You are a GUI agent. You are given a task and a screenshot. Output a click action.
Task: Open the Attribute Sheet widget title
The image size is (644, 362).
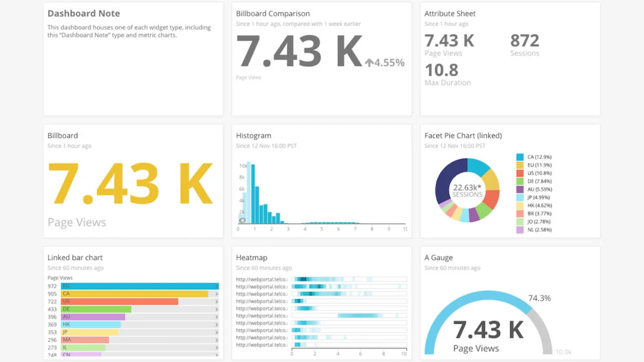450,14
